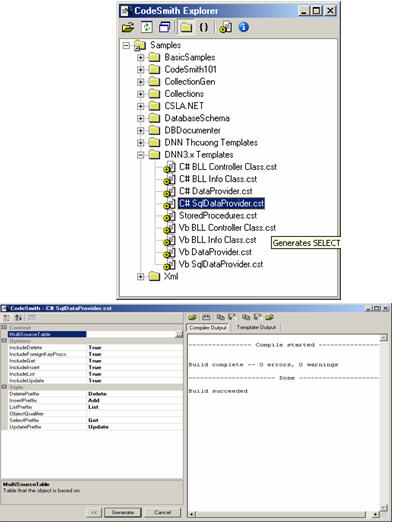Collapse the Style property category
The width and height of the screenshot is (395, 525).
4,387
